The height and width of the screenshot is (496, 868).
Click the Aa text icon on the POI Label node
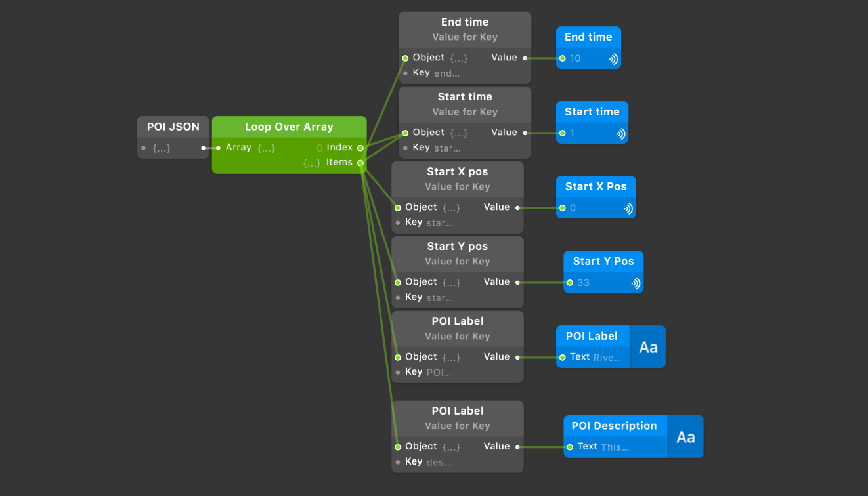[648, 346]
